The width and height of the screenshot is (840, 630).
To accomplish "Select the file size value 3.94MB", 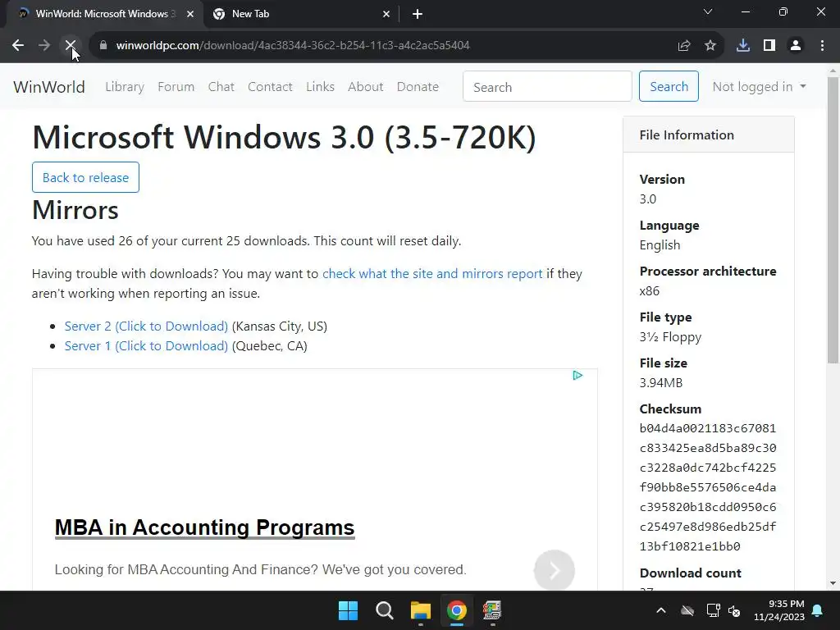I will tap(661, 383).
